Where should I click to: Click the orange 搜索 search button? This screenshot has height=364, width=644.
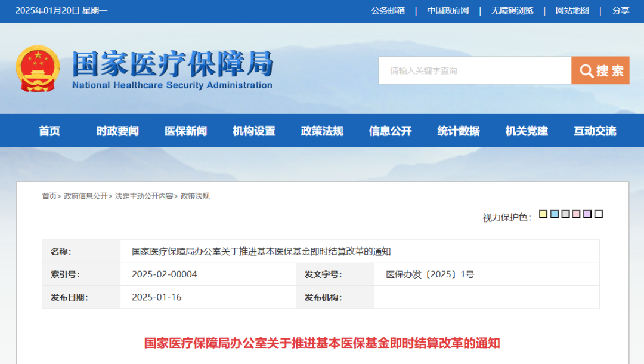(x=600, y=71)
